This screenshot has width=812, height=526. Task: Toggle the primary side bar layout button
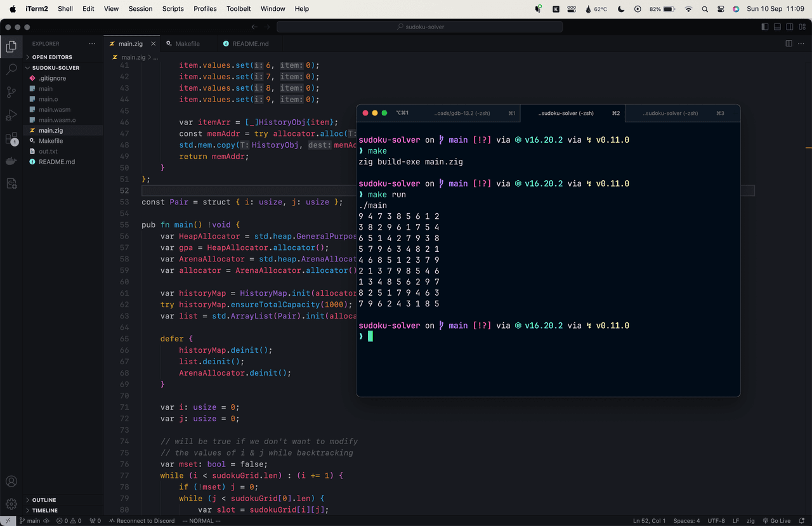coord(765,27)
